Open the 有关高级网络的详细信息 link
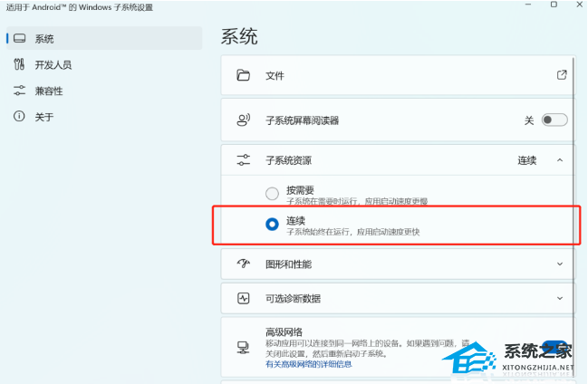The height and width of the screenshot is (384, 588). 308,364
